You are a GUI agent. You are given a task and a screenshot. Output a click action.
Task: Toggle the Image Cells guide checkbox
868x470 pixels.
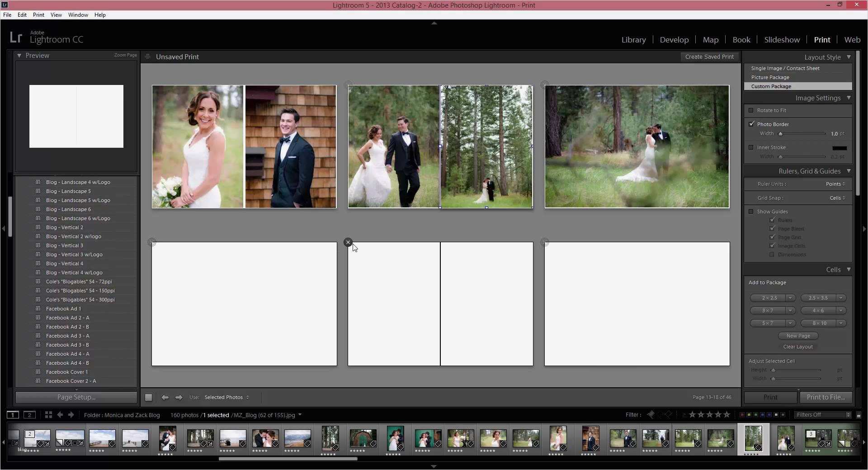(x=772, y=246)
